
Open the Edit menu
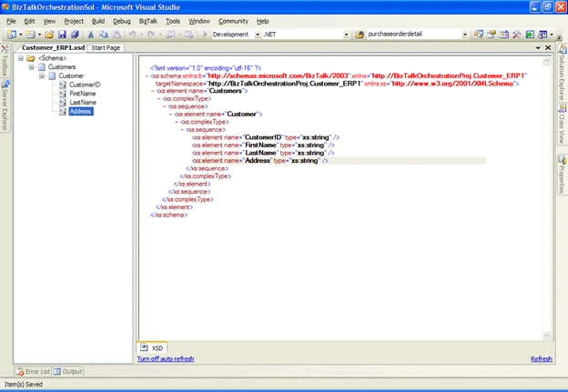point(30,21)
